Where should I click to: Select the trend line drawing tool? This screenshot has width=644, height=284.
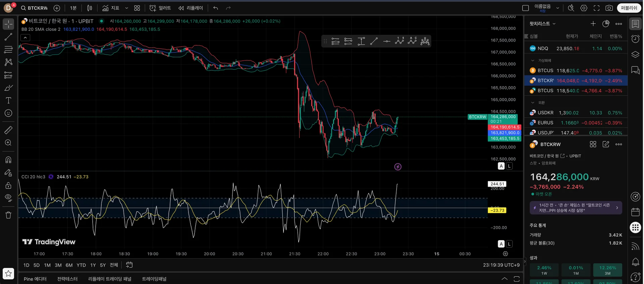(8, 37)
